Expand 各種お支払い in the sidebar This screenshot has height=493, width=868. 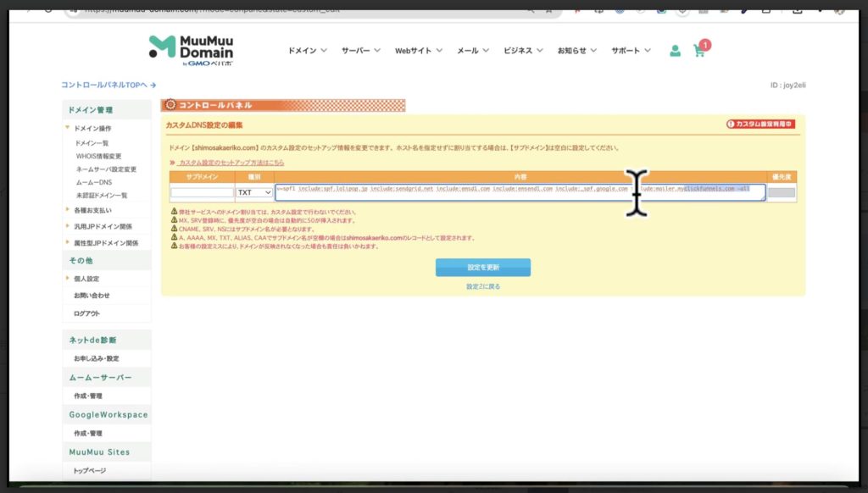point(92,209)
